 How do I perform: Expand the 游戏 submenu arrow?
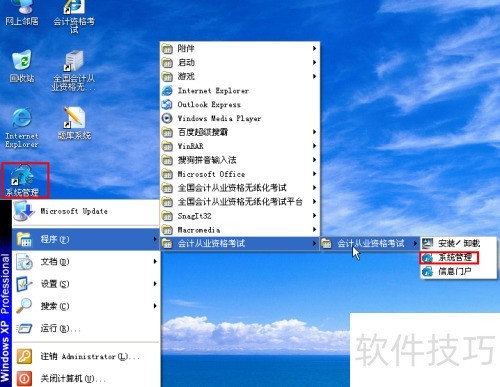pos(314,76)
